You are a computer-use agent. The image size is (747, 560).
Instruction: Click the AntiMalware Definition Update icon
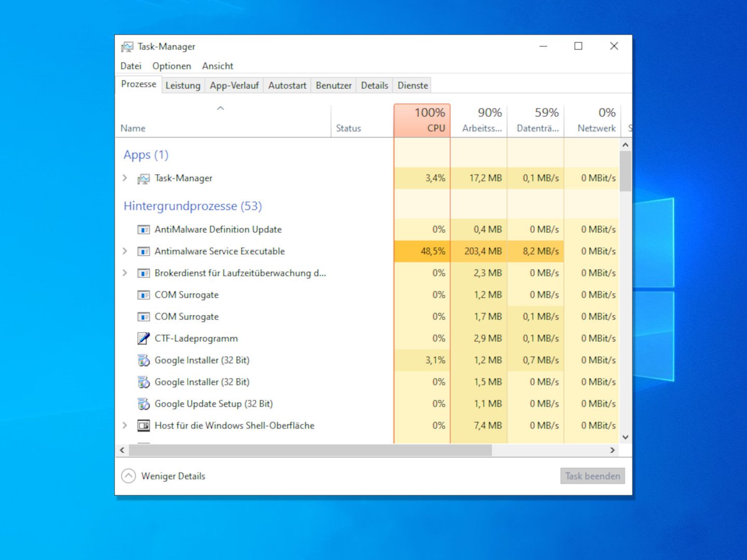click(143, 230)
